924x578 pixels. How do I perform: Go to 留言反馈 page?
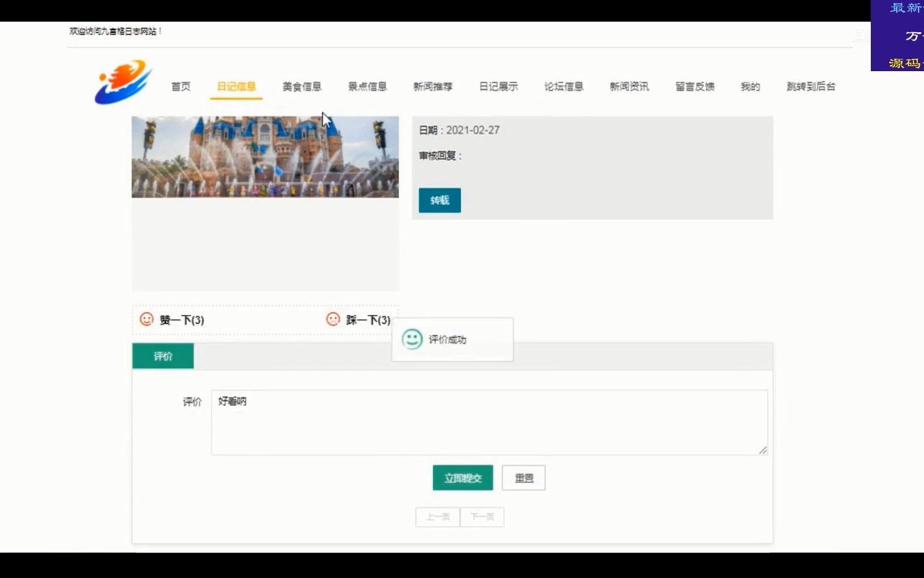[695, 87]
